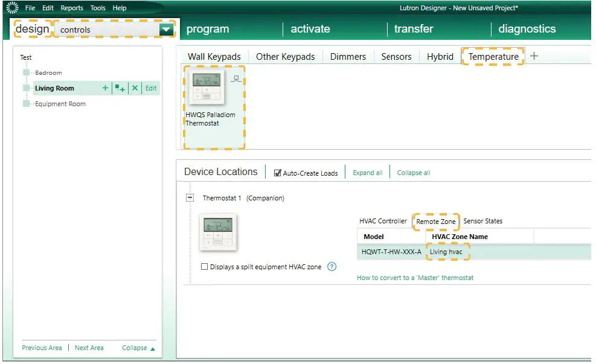Open the controls view dropdown
Viewport: 596px width, 364px height.
point(165,28)
